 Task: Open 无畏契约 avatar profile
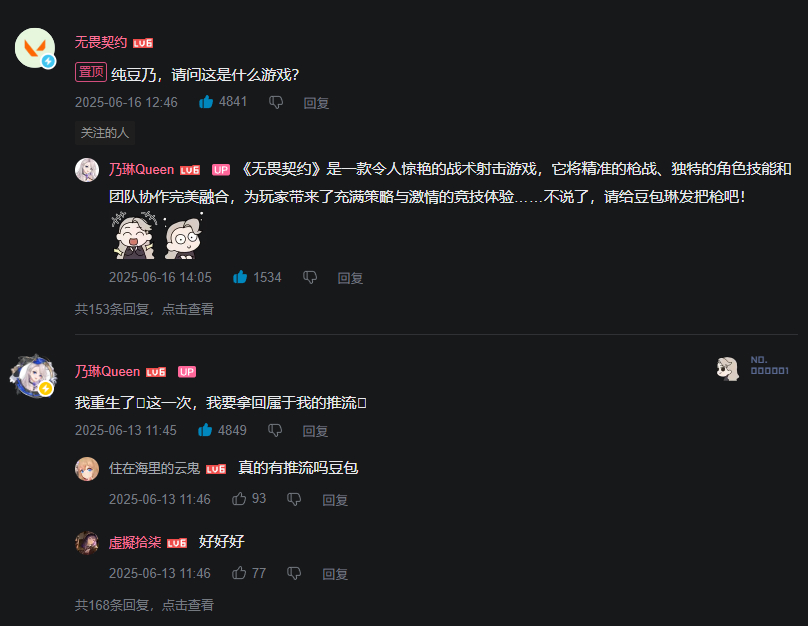point(35,48)
